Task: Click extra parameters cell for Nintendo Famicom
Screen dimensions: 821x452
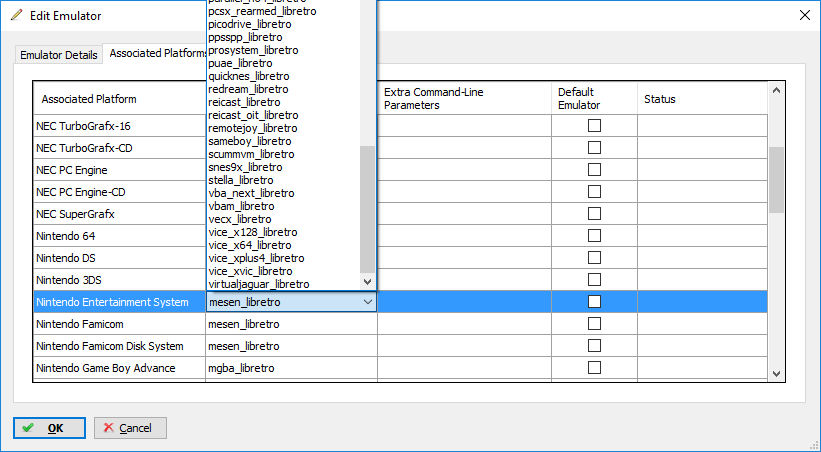Action: pyautogui.click(x=464, y=324)
